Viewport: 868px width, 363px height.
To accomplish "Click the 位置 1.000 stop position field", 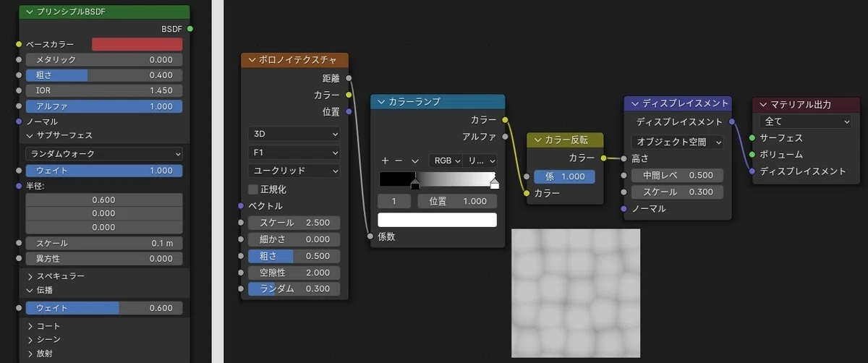I will pos(457,201).
